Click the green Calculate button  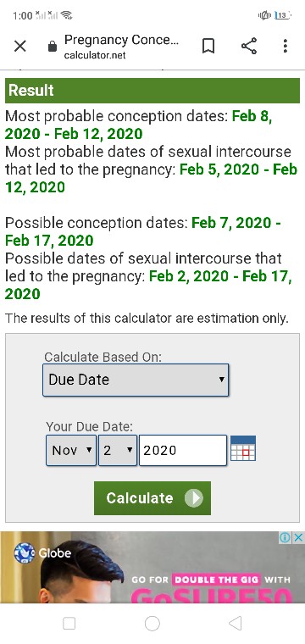point(152,498)
